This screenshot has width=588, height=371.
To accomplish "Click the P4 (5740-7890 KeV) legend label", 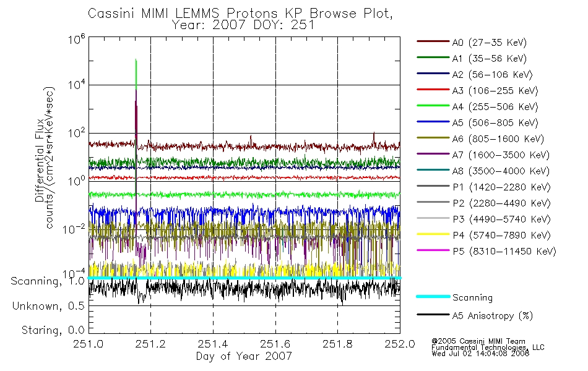I will (501, 236).
